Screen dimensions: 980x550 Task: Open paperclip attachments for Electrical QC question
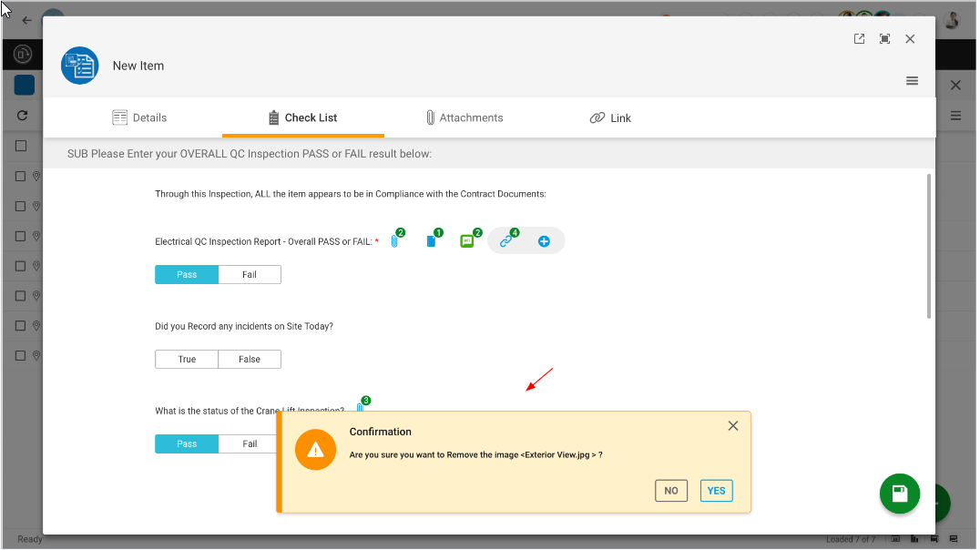[x=395, y=240]
